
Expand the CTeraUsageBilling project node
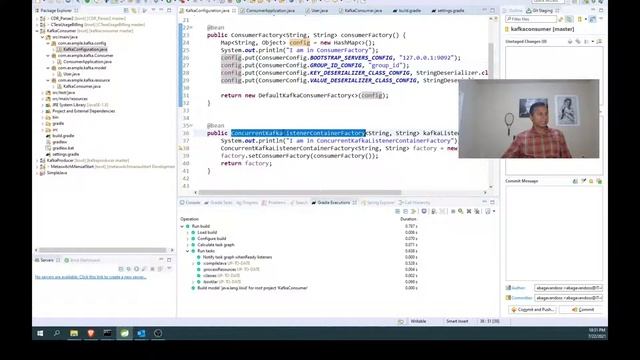pyautogui.click(x=37, y=25)
